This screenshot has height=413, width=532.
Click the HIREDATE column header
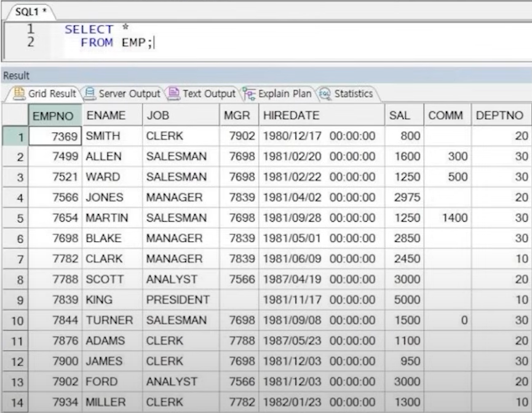322,115
